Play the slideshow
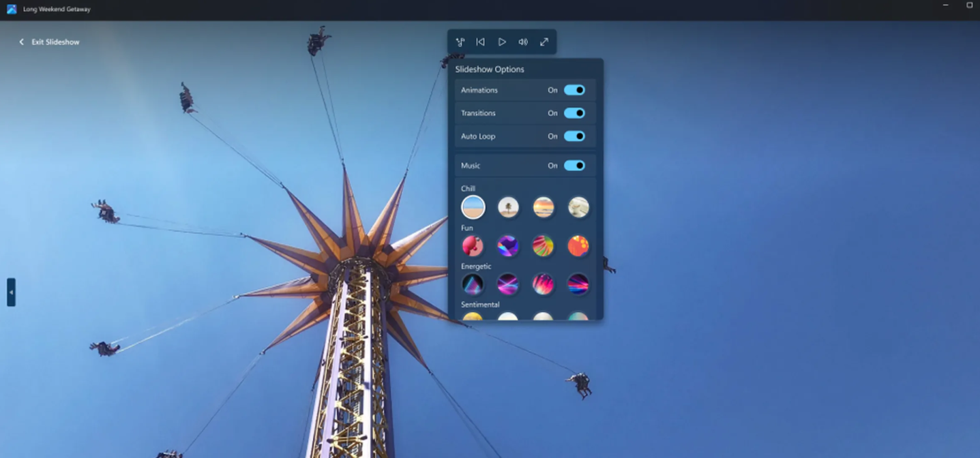980x458 pixels. pyautogui.click(x=502, y=42)
